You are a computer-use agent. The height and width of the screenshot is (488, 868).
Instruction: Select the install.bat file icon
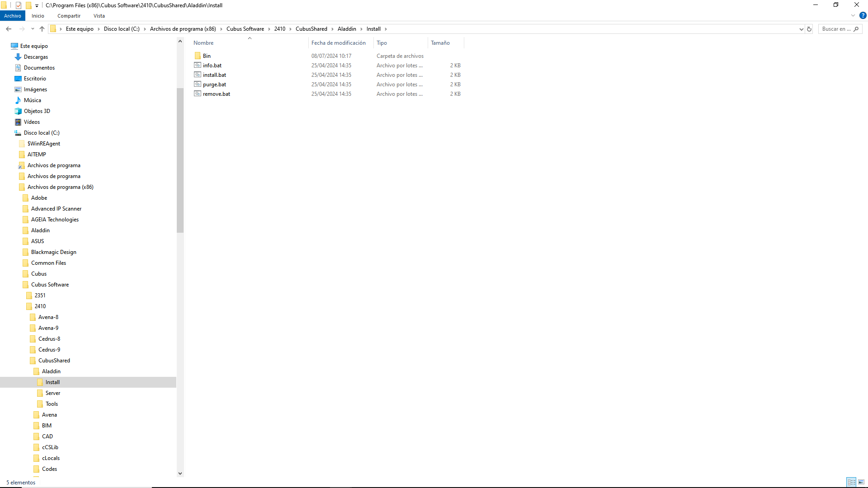click(x=198, y=75)
